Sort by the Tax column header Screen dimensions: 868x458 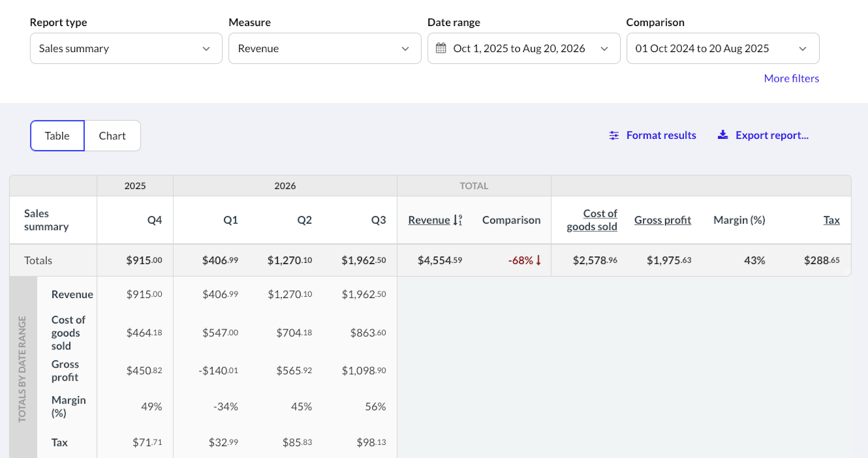pos(832,220)
